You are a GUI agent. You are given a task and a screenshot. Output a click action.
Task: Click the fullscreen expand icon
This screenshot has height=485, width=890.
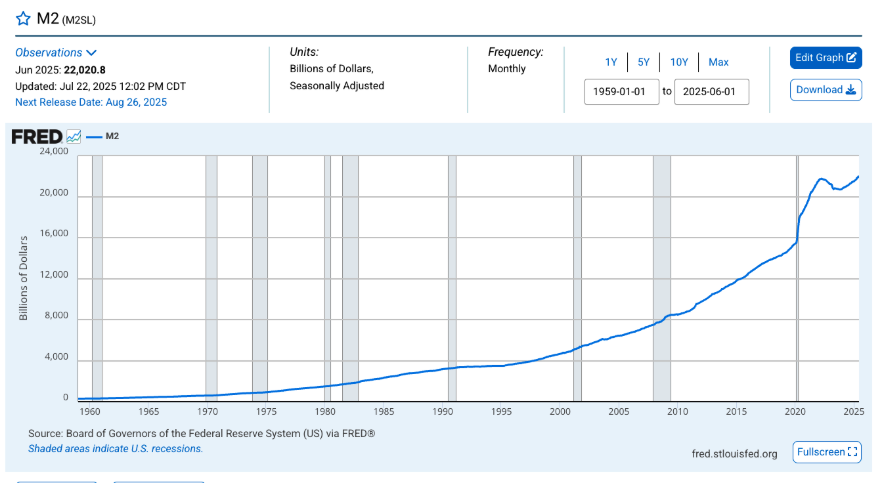tap(852, 452)
